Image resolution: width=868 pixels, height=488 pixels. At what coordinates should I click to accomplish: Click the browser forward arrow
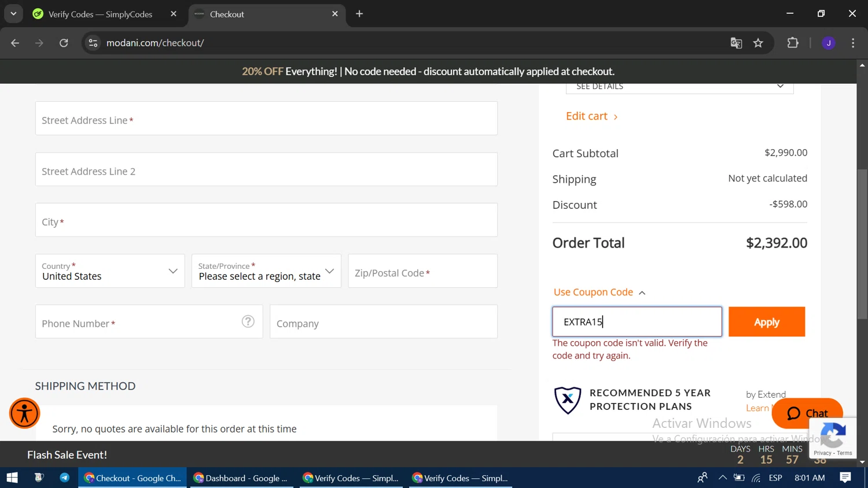[x=39, y=43]
